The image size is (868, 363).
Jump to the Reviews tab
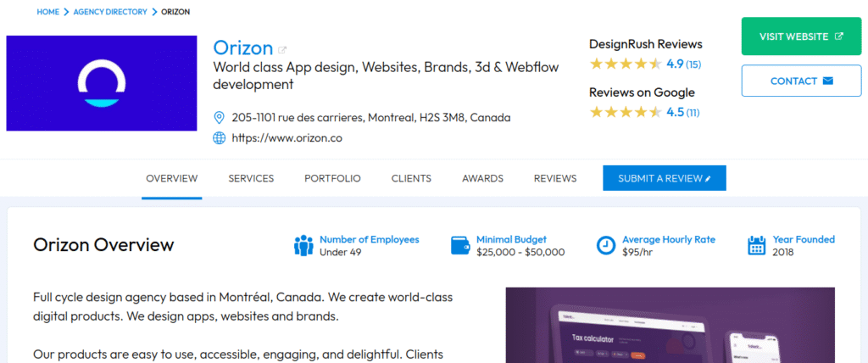[x=555, y=178]
